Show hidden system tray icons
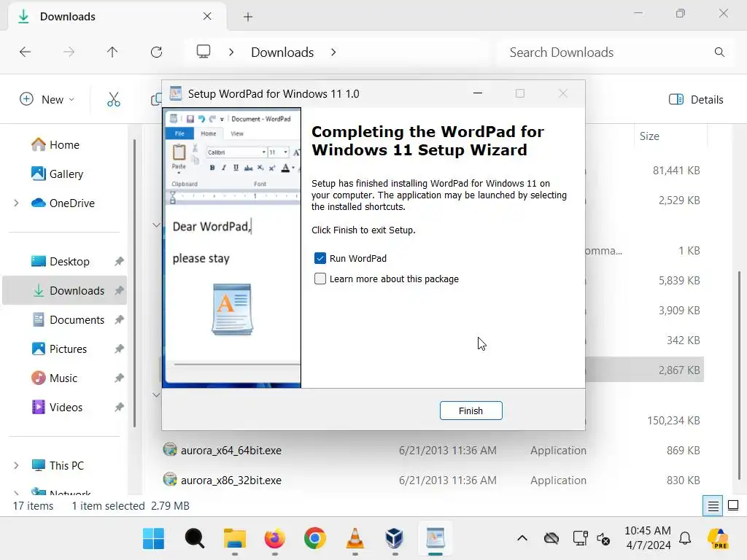Screen dimensions: 747x560 pos(522,539)
